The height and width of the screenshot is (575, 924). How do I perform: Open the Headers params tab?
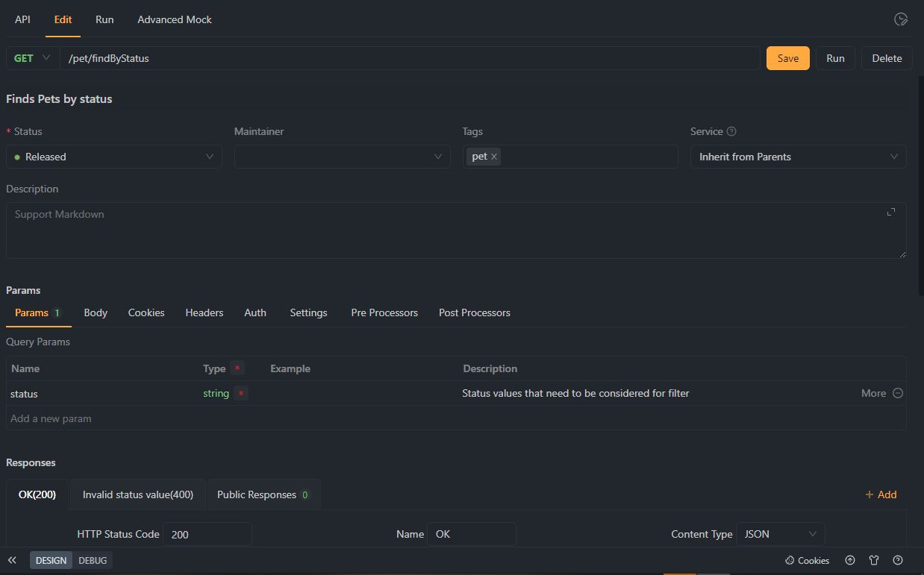pos(205,312)
